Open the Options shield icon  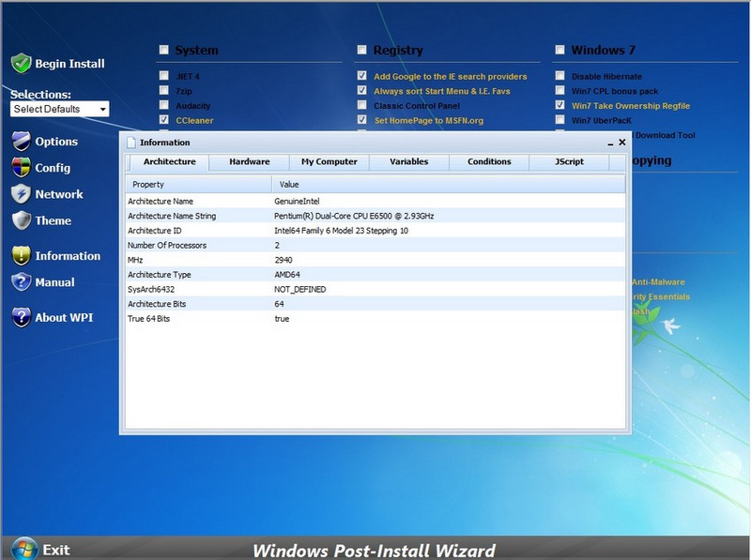[x=22, y=142]
